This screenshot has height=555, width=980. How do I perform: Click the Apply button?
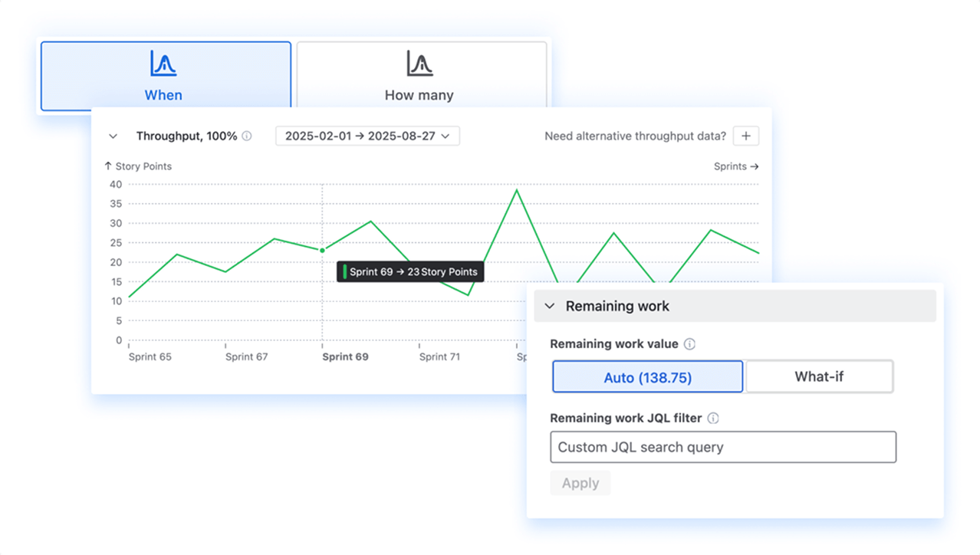tap(580, 483)
